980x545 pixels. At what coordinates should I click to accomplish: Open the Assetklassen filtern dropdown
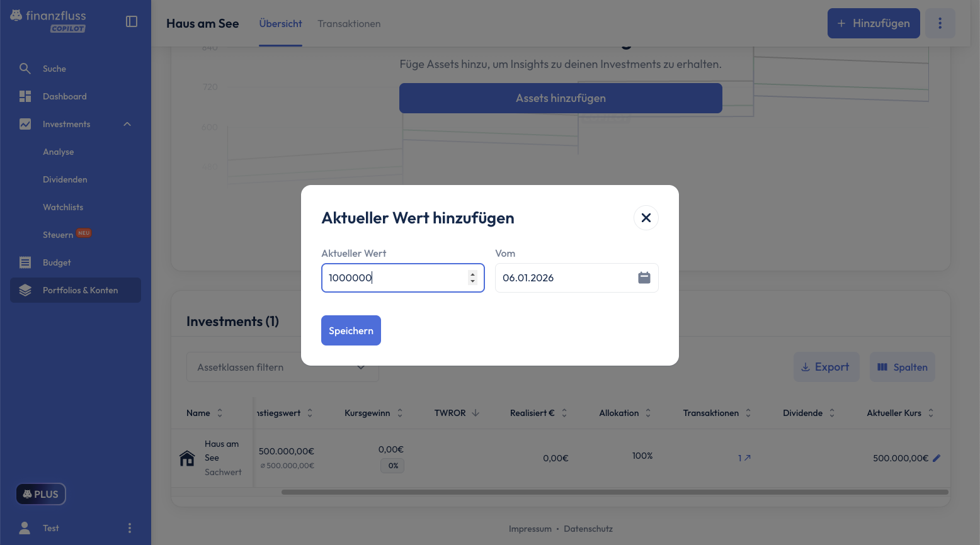[x=282, y=367]
